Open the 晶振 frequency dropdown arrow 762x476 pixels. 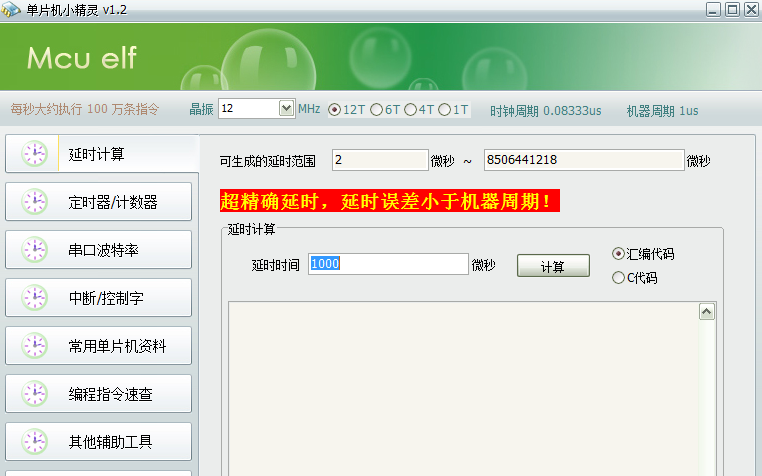click(x=286, y=108)
